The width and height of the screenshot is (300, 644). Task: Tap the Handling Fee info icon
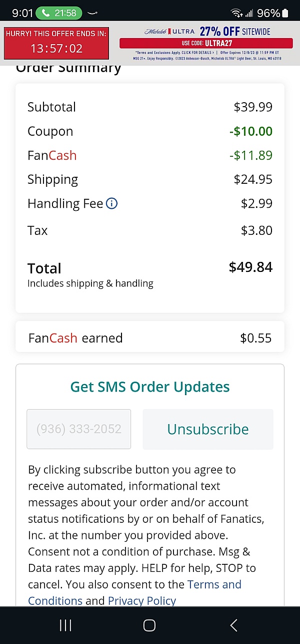pyautogui.click(x=112, y=204)
